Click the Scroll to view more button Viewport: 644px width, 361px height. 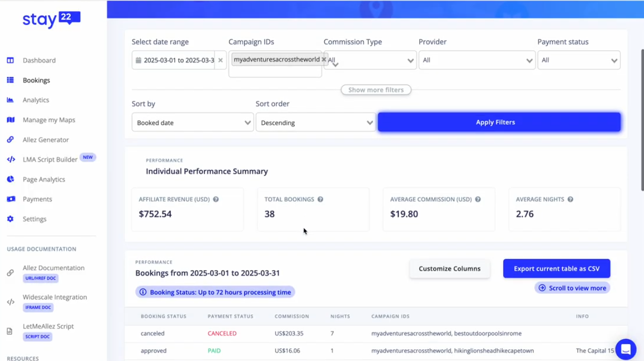pos(573,288)
